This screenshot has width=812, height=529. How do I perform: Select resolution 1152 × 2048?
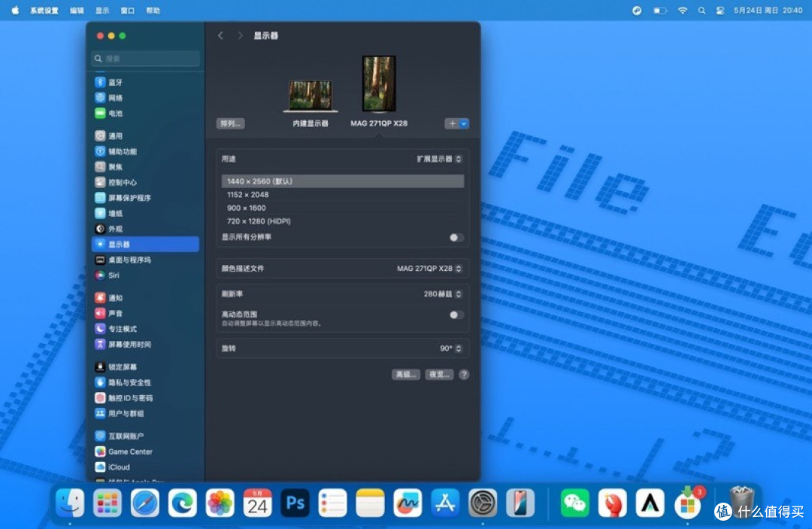(x=343, y=195)
